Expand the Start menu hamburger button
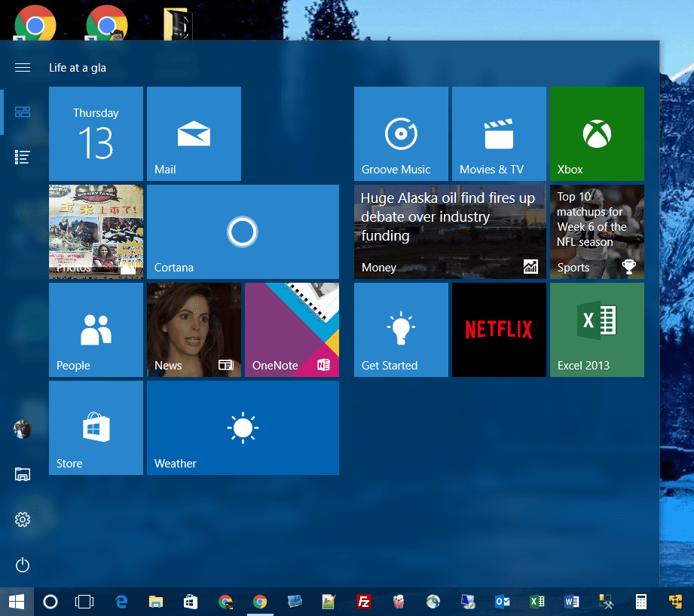Viewport: 694px width, 616px height. point(23,67)
